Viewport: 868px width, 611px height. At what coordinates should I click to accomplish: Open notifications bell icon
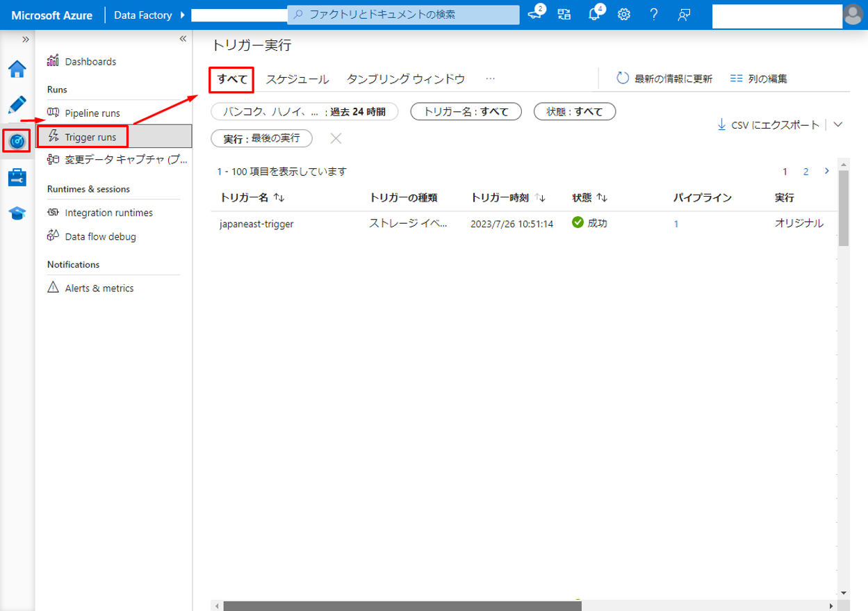(x=594, y=15)
